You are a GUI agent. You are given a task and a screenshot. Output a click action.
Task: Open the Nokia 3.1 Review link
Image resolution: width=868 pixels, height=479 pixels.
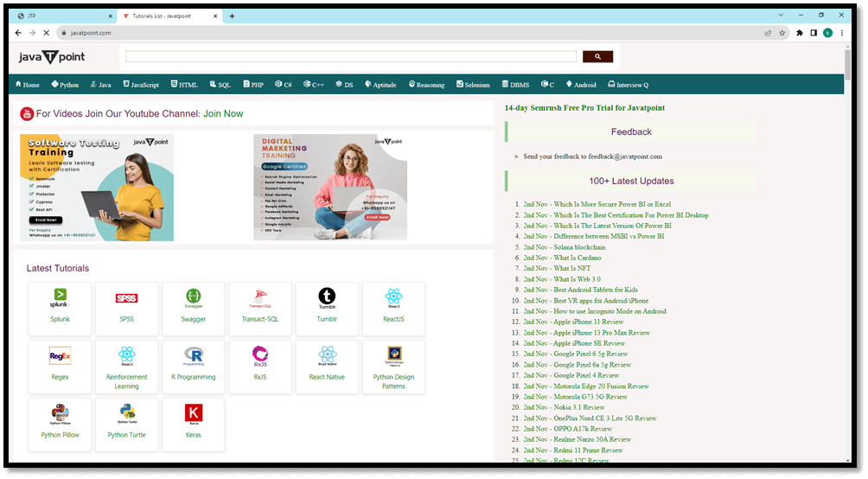coord(564,407)
